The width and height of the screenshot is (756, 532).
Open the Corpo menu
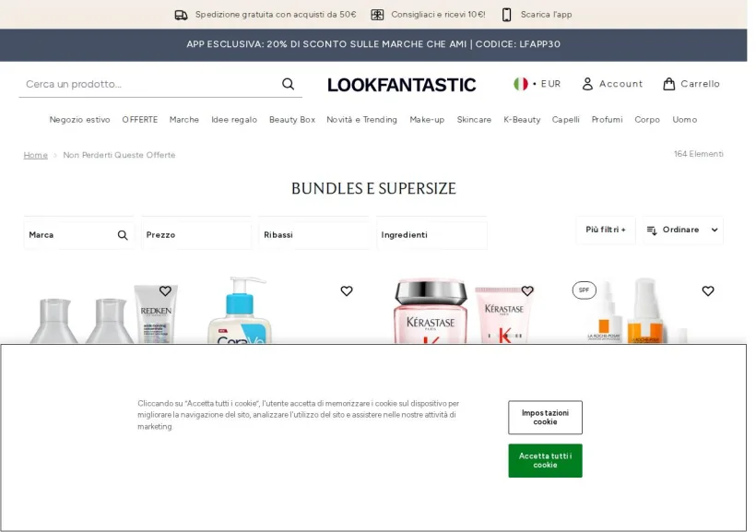(647, 120)
